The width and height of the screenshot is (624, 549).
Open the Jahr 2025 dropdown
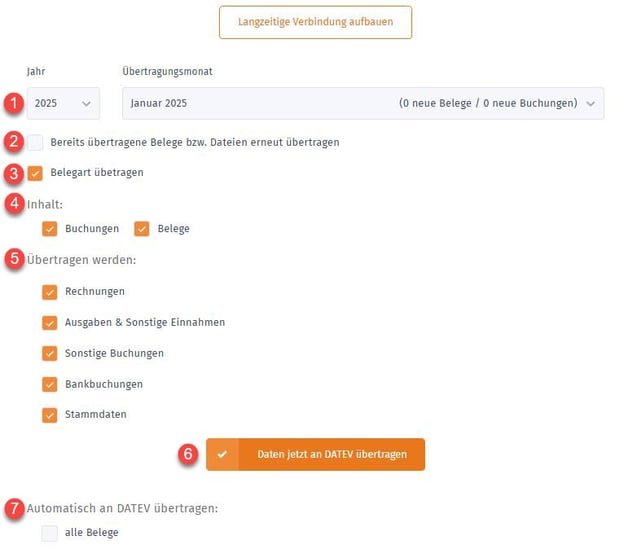63,103
